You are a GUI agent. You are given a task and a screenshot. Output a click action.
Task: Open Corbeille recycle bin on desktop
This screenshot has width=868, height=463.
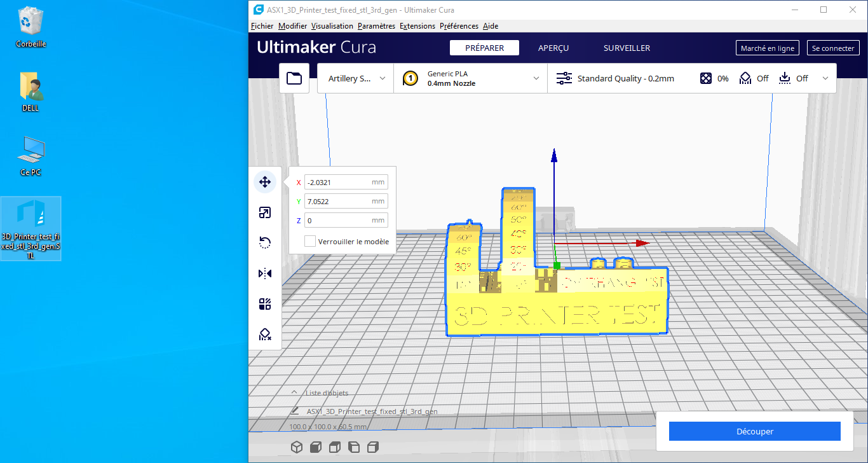31,27
